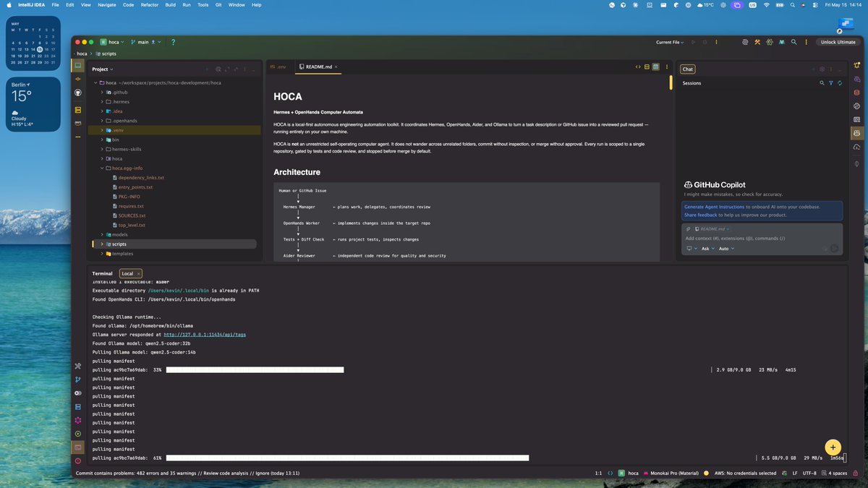Expand the .venv folder
This screenshot has height=488, width=868.
click(x=102, y=130)
